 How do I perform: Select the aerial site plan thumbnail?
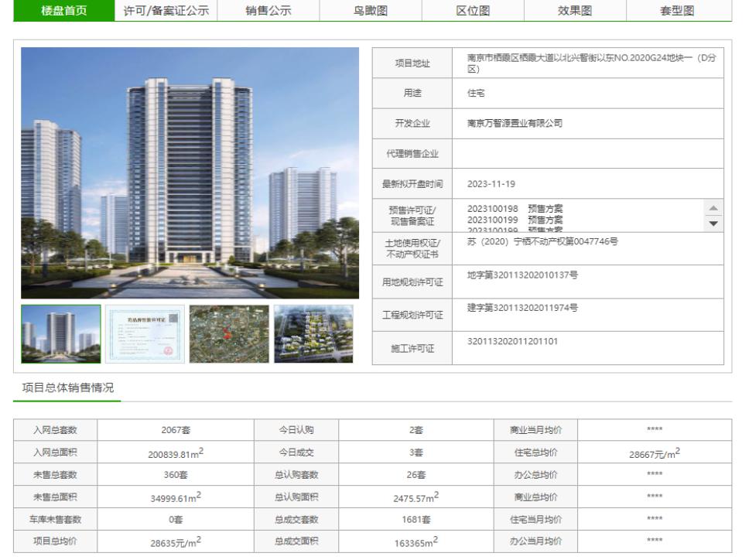pyautogui.click(x=314, y=334)
